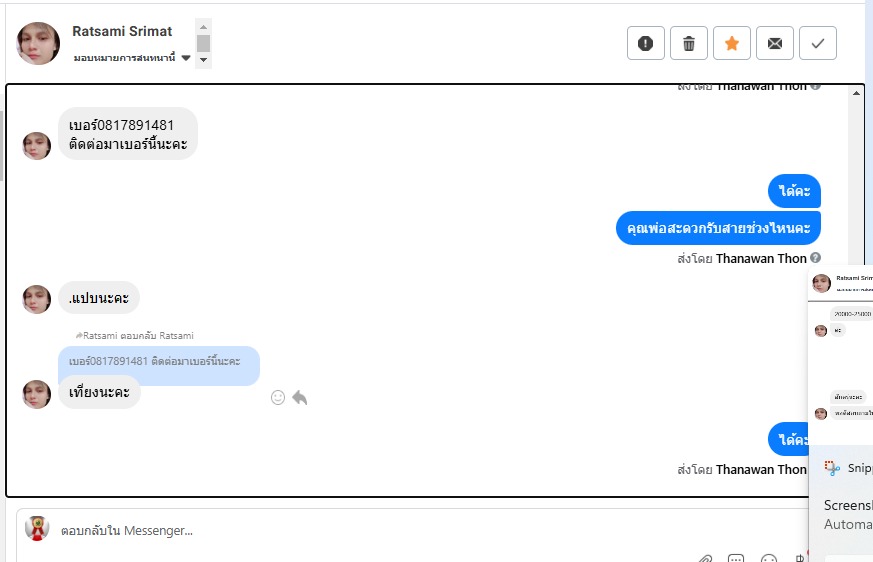Open Ratsami Srimat profile picture in header

tap(38, 43)
